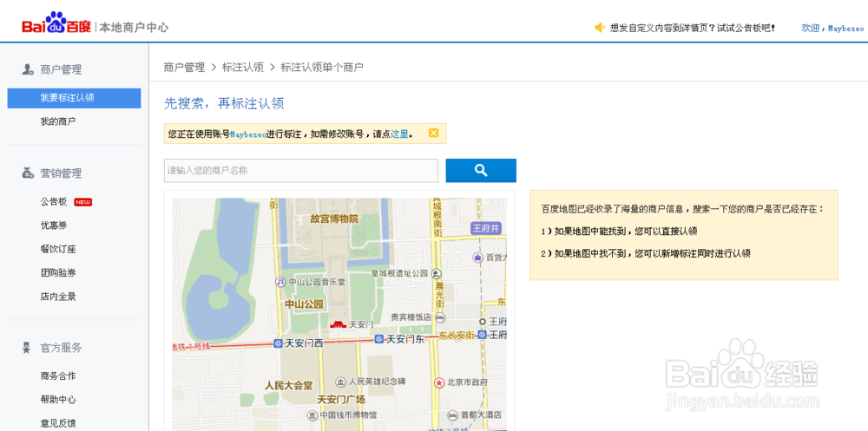This screenshot has width=868, height=431.
Task: Click the 官方服务 badge icon
Action: click(x=26, y=348)
